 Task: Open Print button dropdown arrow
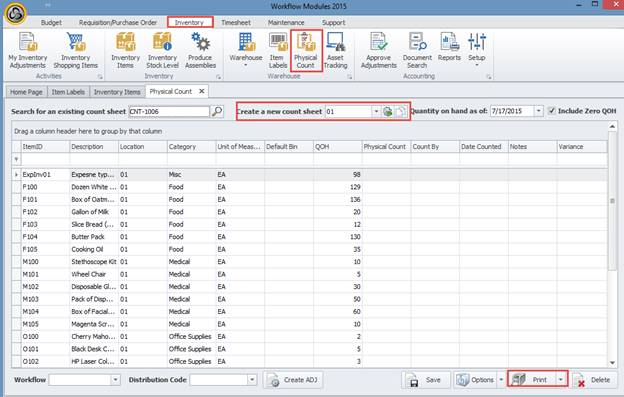[x=561, y=380]
